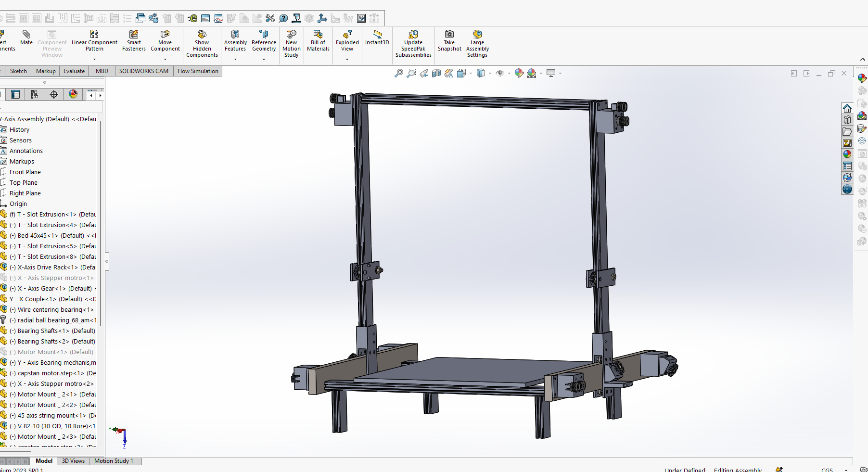The width and height of the screenshot is (868, 472).
Task: Expand Reference Geometry dropdown arrow
Action: (x=264, y=59)
